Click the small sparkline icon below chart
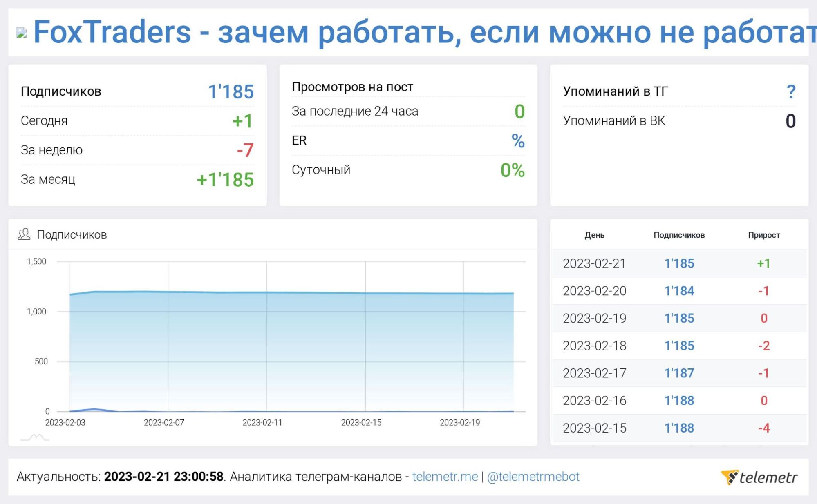This screenshot has width=817, height=504. click(35, 437)
